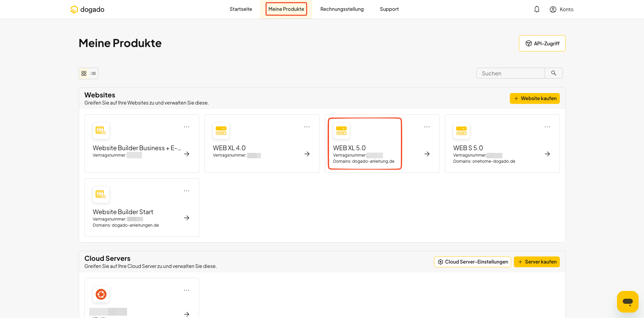Open the Konto account menu

(x=562, y=9)
